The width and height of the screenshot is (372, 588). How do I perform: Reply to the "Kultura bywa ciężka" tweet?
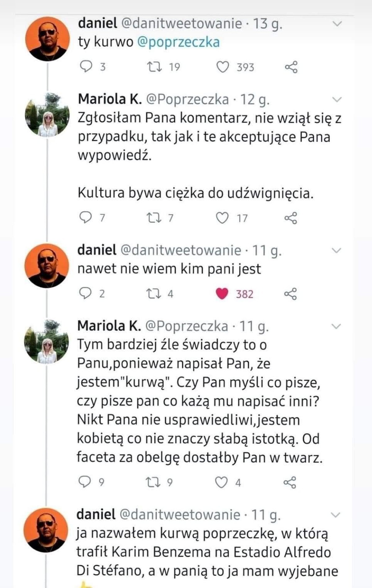86,218
